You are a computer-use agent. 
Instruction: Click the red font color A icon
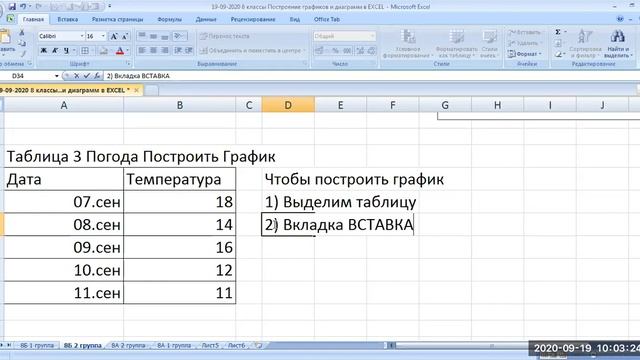pyautogui.click(x=120, y=51)
